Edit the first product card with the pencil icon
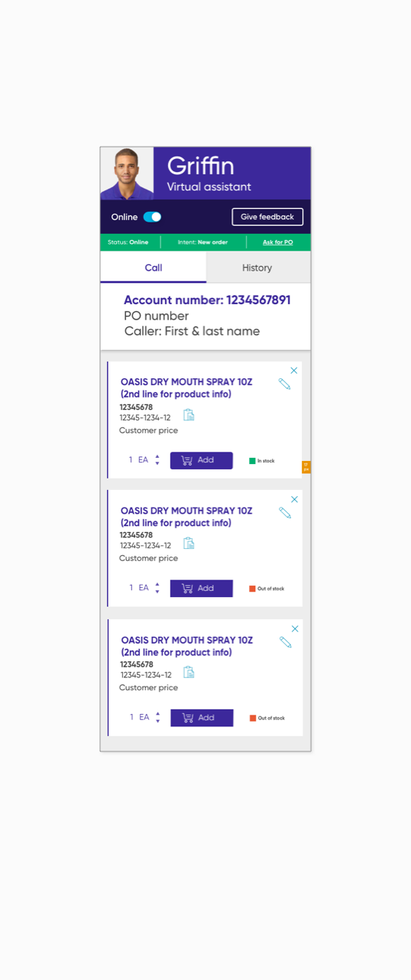 click(285, 385)
